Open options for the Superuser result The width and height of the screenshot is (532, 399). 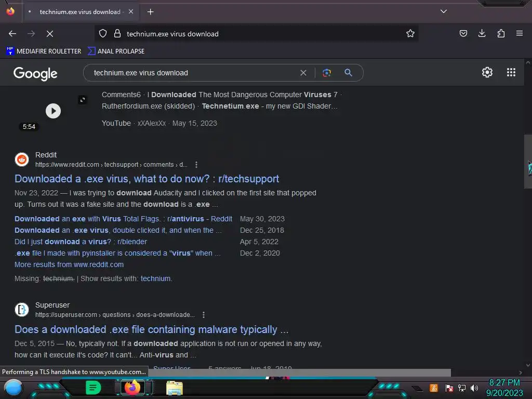tap(204, 315)
